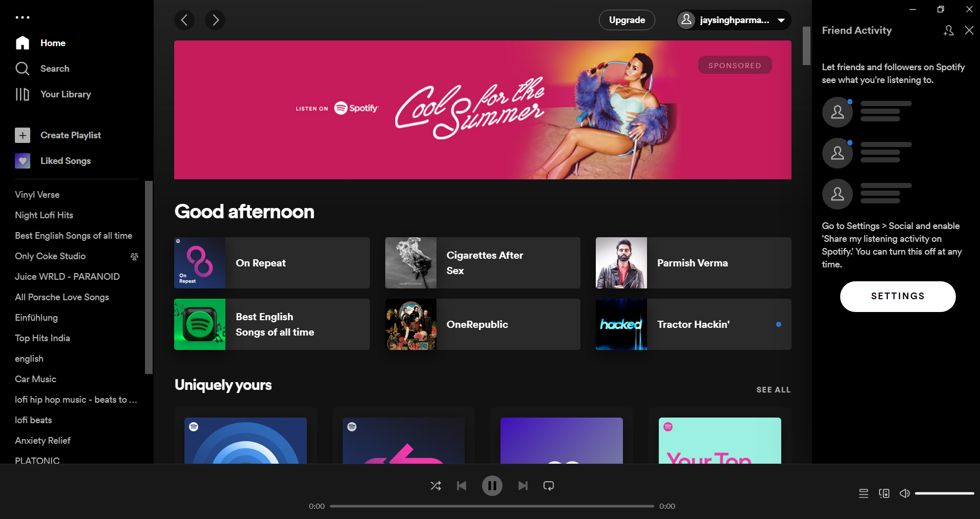Open All Porsche Love Songs playlist
980x519 pixels.
click(62, 297)
